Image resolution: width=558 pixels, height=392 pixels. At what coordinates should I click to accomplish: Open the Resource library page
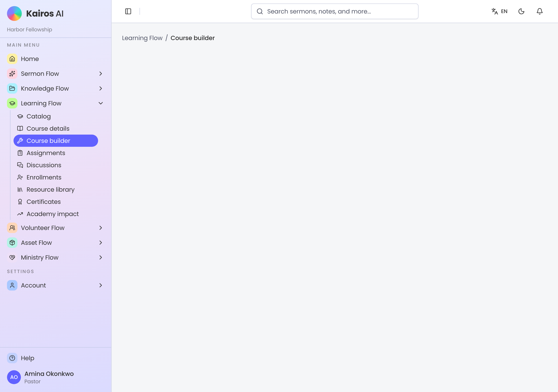tap(56, 189)
